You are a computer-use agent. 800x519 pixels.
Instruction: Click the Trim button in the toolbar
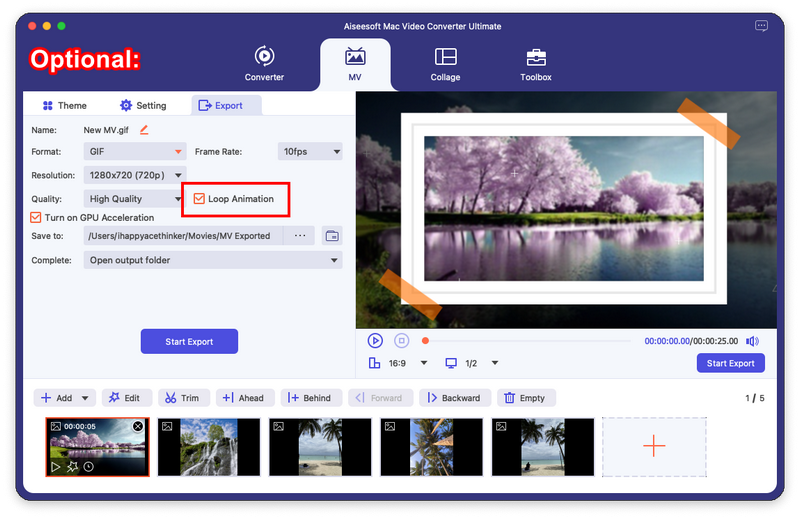pyautogui.click(x=181, y=398)
